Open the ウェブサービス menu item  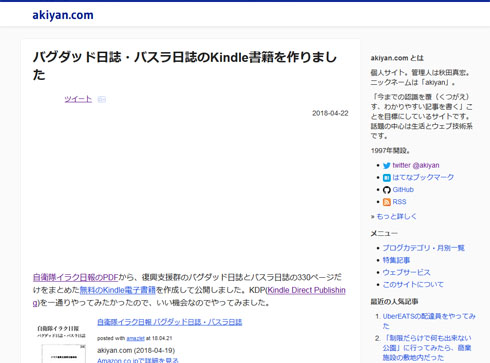click(x=406, y=272)
